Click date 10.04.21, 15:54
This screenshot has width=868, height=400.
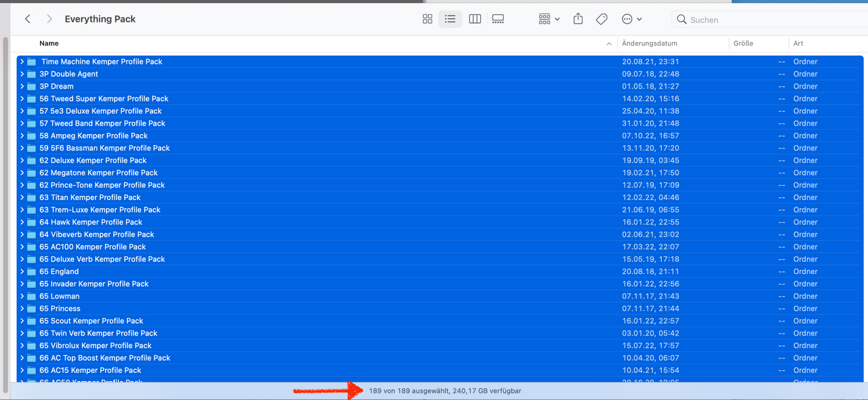click(x=650, y=370)
